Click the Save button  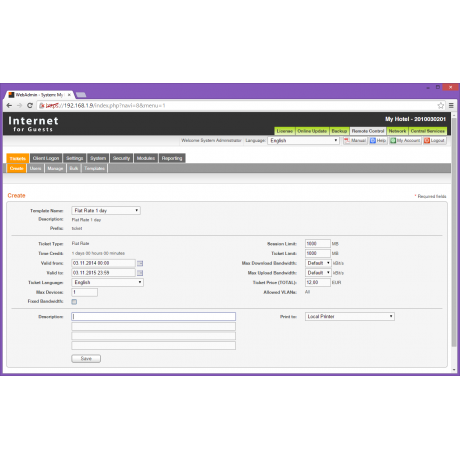coord(86,359)
